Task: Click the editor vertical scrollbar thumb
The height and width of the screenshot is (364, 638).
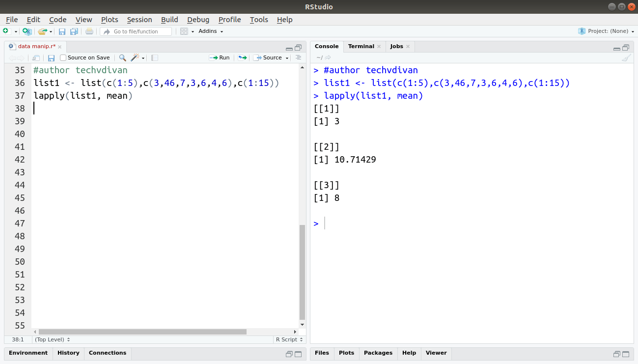Action: pyautogui.click(x=302, y=272)
